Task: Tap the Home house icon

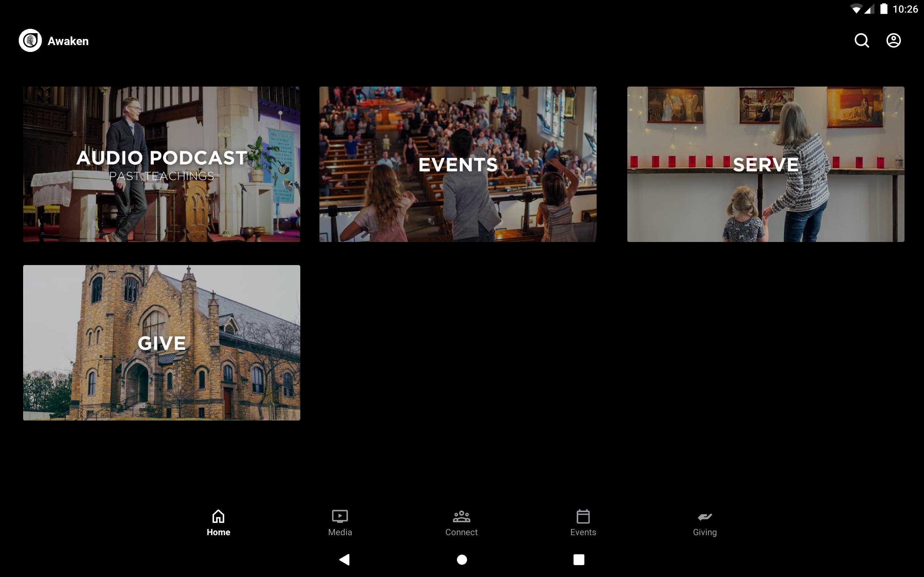Action: 218,516
